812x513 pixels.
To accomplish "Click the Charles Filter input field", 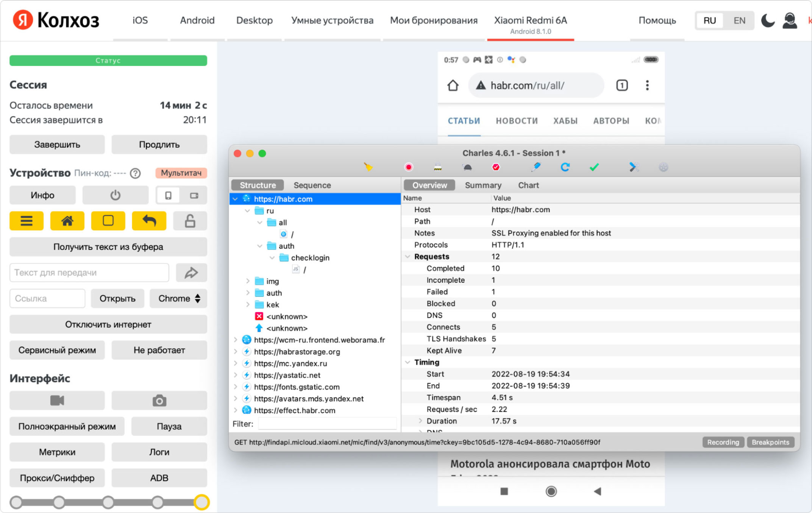I will [327, 424].
